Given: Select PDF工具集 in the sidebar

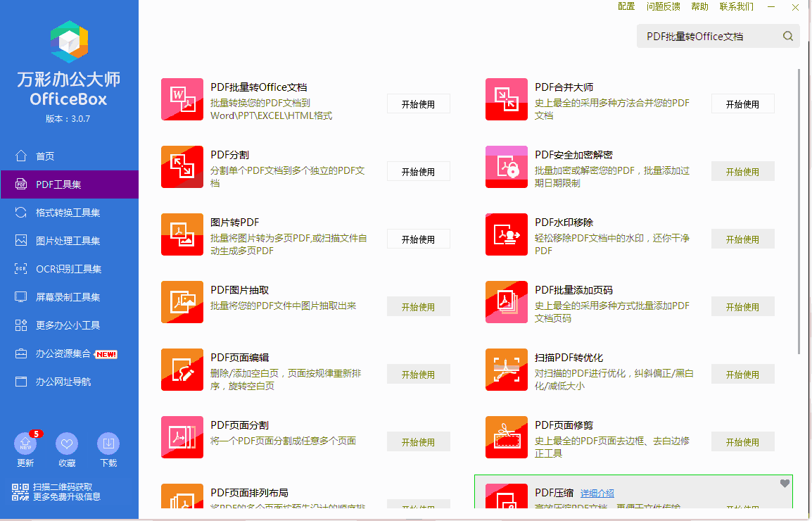Looking at the screenshot, I should pos(70,184).
